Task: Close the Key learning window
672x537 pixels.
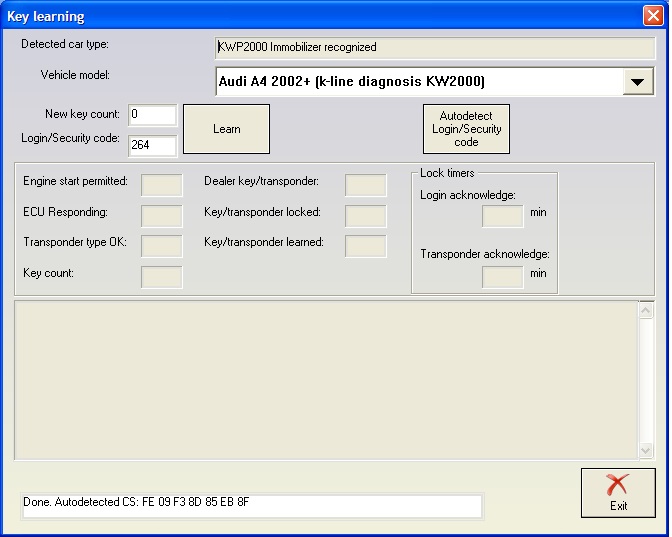Action: (653, 16)
